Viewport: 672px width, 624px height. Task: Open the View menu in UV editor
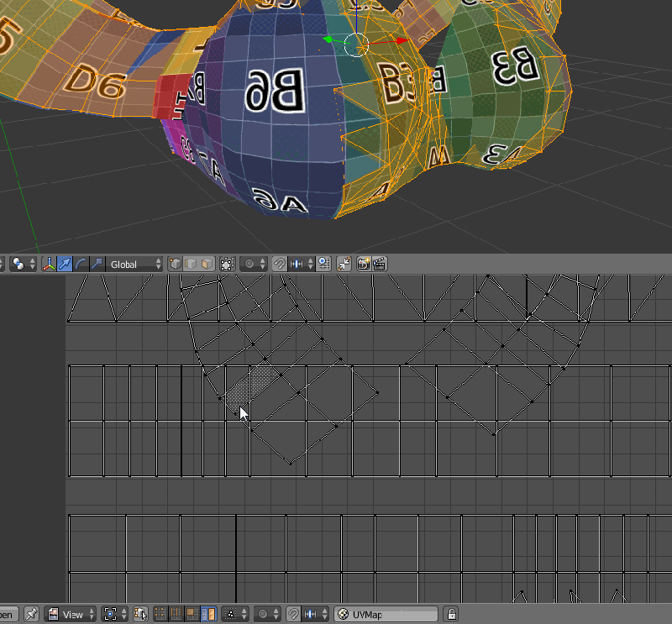(x=71, y=613)
